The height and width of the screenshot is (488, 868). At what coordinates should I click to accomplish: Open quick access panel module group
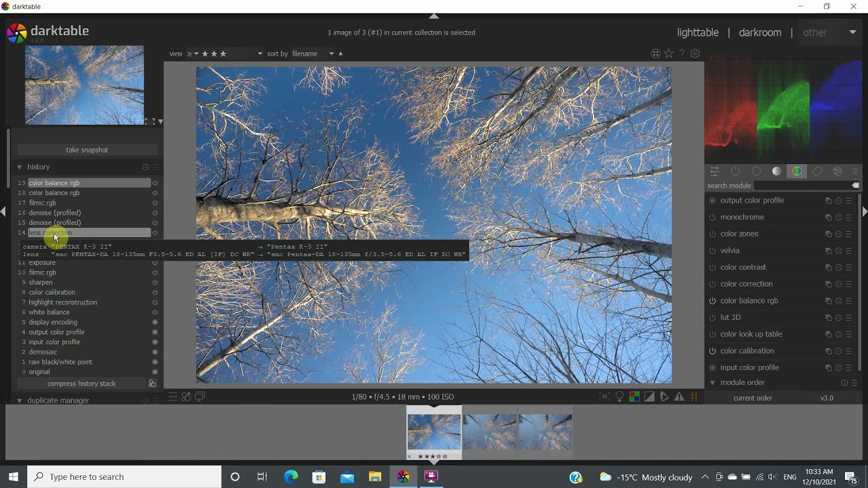[714, 171]
